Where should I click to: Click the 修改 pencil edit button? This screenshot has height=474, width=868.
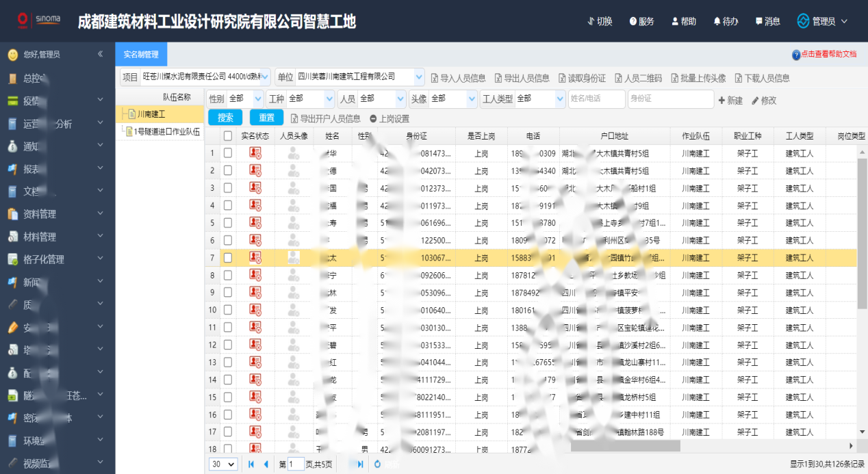point(764,101)
